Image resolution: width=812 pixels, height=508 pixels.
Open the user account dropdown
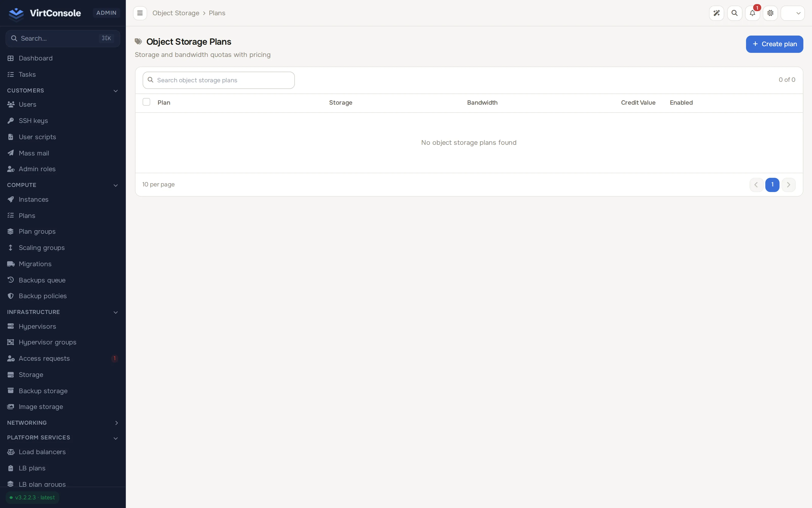coord(792,13)
